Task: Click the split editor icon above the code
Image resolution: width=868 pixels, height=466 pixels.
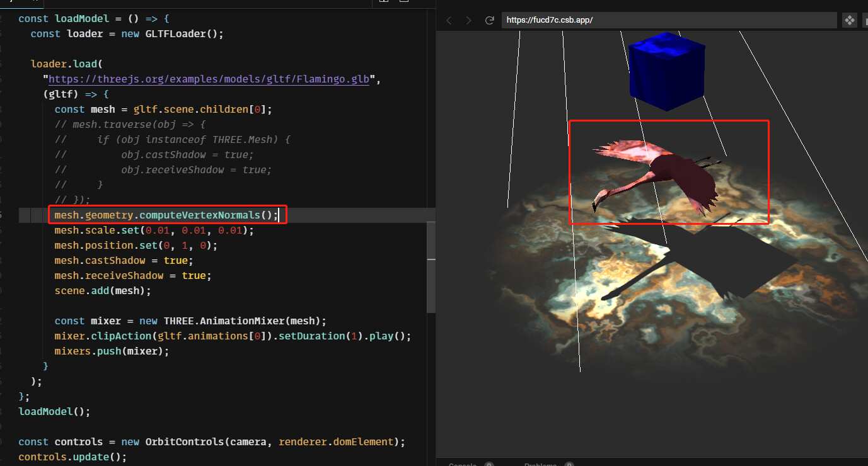Action: coord(383,3)
